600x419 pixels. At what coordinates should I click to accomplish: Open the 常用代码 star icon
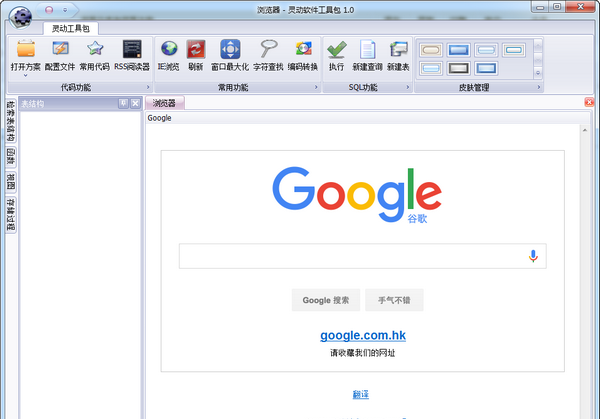coord(95,55)
